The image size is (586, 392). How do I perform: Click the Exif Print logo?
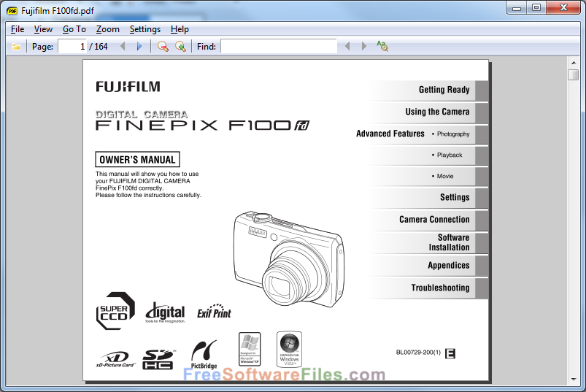[214, 311]
